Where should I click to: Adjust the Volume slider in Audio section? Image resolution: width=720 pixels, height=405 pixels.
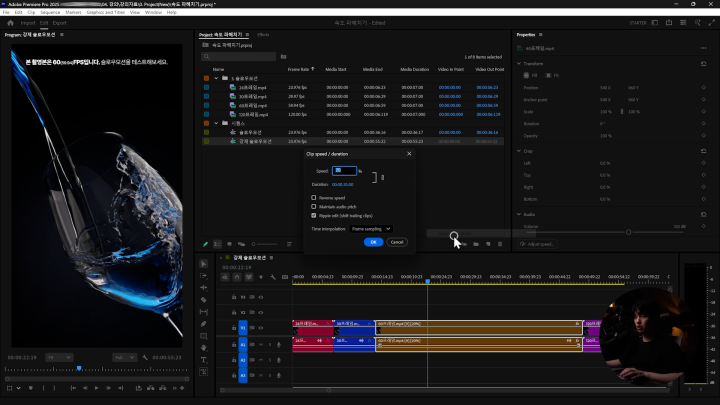pyautogui.click(x=630, y=232)
